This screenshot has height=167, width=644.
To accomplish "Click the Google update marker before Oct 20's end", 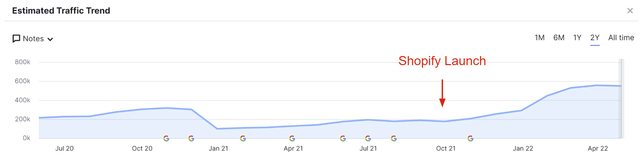I will tap(166, 138).
